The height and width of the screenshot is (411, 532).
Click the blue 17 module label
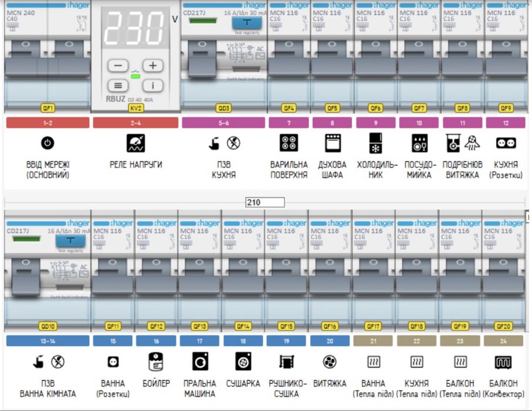[199, 341]
